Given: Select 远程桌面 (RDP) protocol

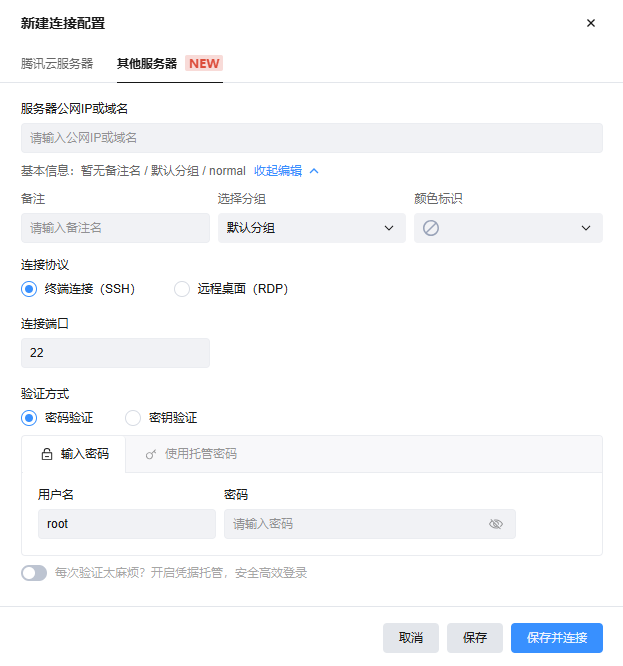Looking at the screenshot, I should point(182,289).
